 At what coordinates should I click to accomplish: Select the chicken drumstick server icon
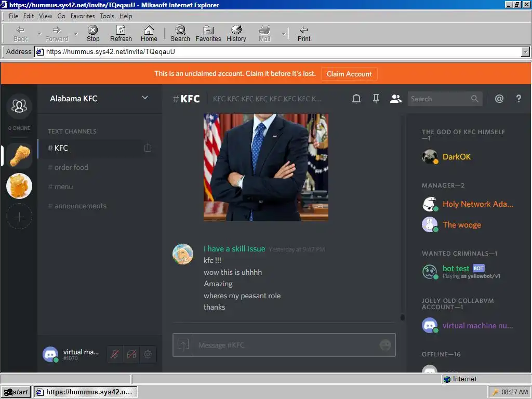click(19, 156)
